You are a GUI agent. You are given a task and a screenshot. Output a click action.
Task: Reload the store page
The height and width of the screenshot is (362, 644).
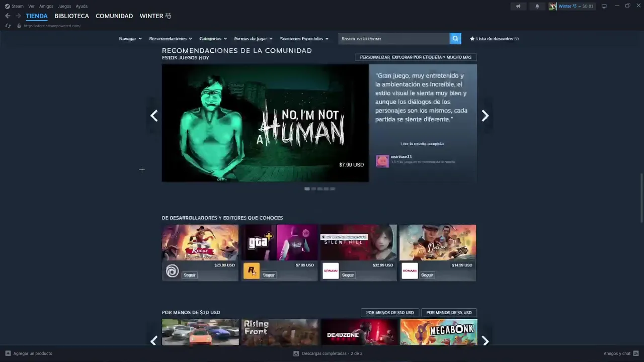(8, 26)
